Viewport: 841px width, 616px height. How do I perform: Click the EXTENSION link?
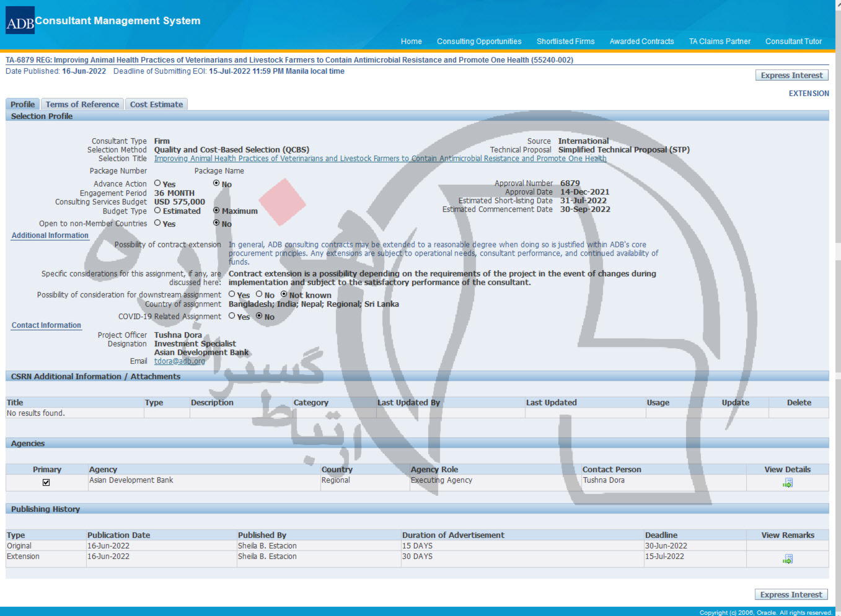tap(808, 94)
